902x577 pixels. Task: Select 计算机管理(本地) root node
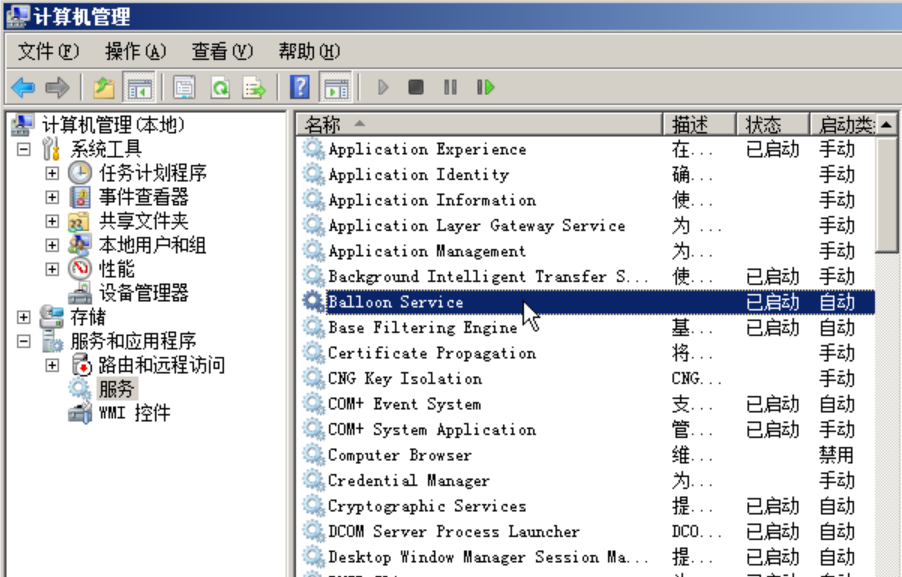pyautogui.click(x=113, y=125)
